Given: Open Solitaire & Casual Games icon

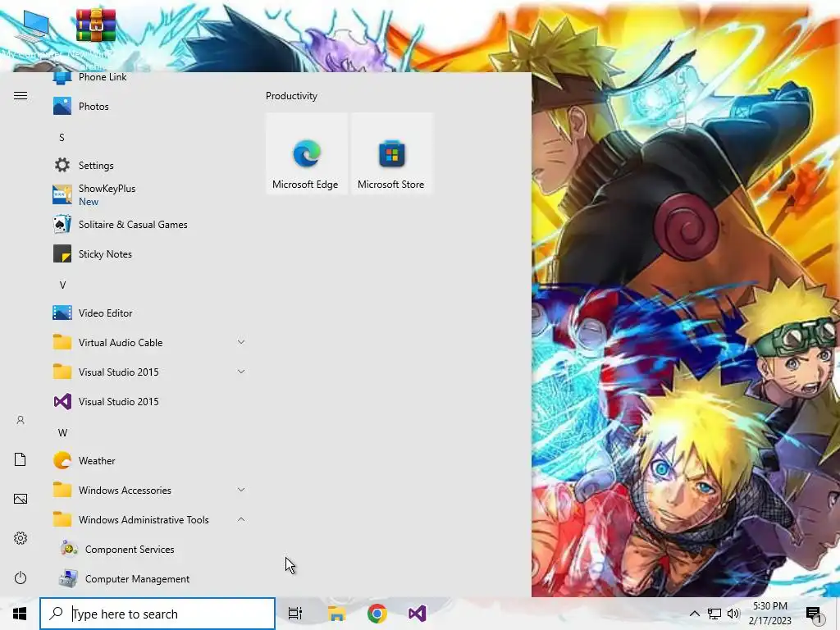Looking at the screenshot, I should pyautogui.click(x=62, y=224).
